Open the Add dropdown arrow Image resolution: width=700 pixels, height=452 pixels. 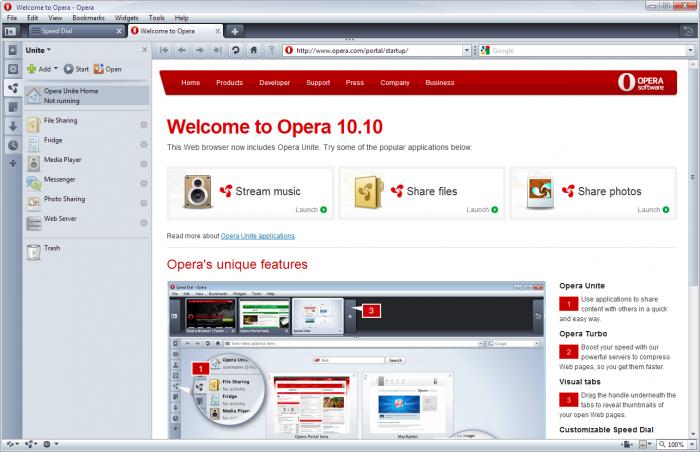tap(56, 69)
